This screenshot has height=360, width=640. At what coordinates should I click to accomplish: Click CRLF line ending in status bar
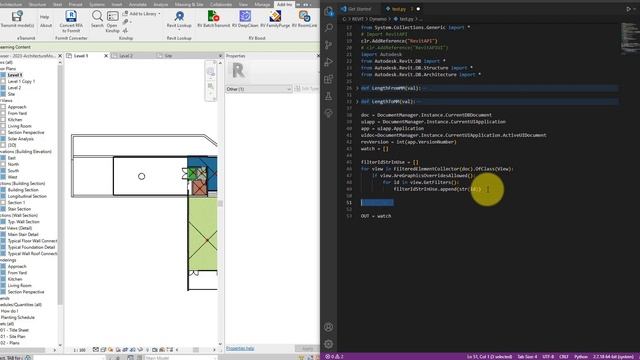(x=564, y=357)
